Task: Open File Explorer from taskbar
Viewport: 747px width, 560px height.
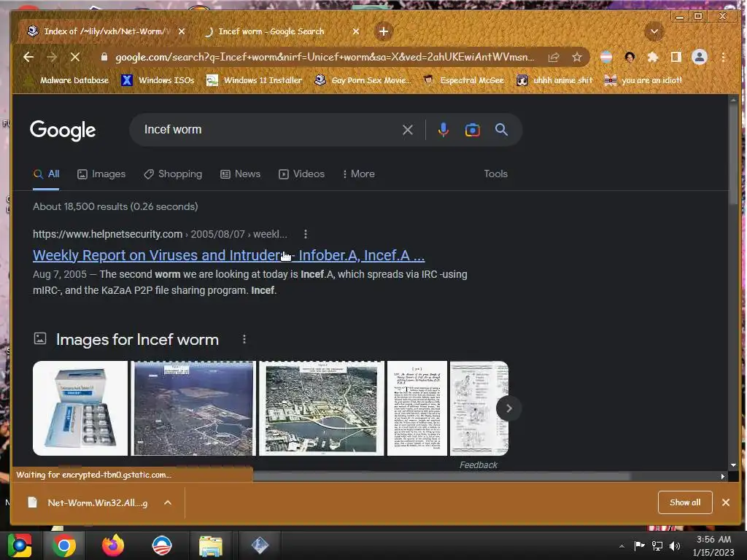Action: pos(210,545)
